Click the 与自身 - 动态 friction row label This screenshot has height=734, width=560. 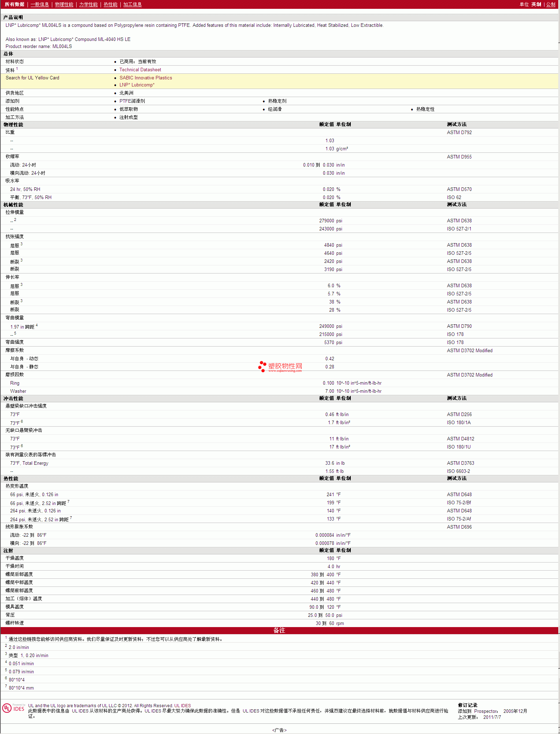click(24, 359)
